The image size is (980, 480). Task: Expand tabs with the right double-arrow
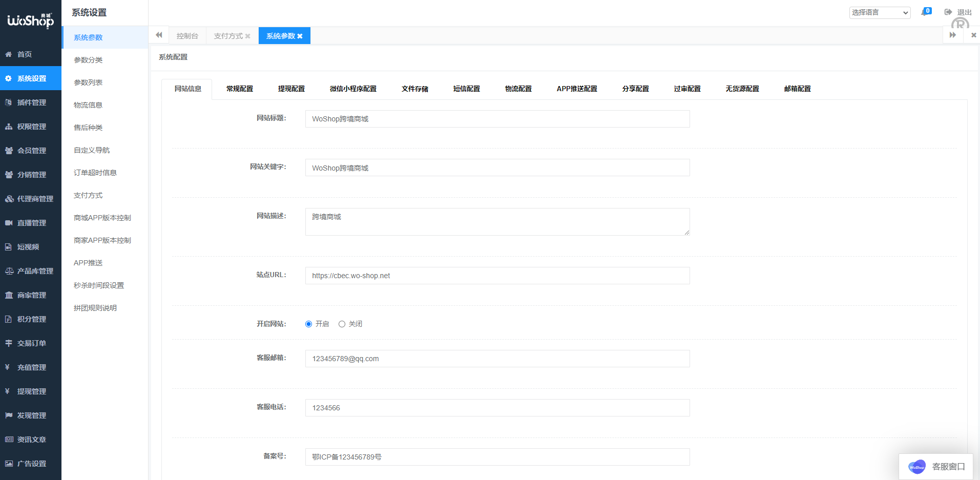[x=953, y=35]
